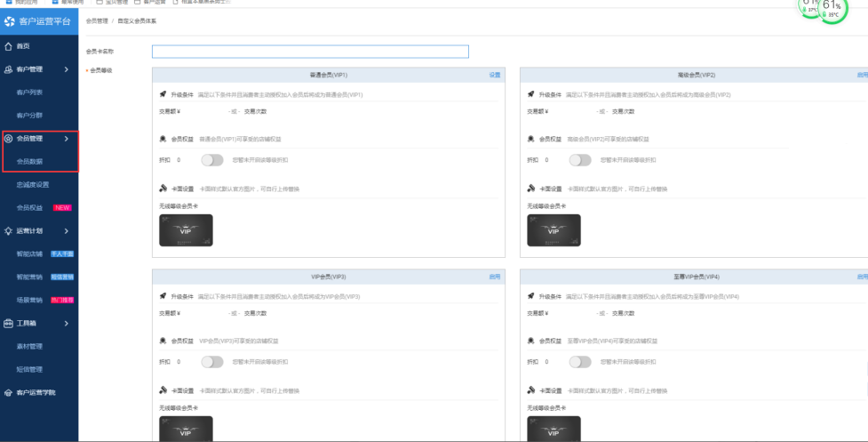Collapse the 运营计划 section chevron
Viewport: 868px width, 442px height.
[67, 231]
